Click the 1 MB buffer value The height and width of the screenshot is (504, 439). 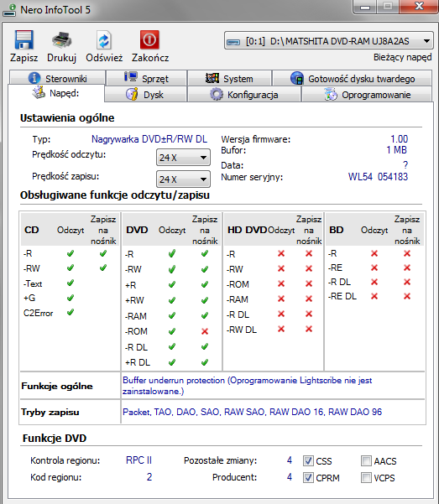[x=396, y=150]
